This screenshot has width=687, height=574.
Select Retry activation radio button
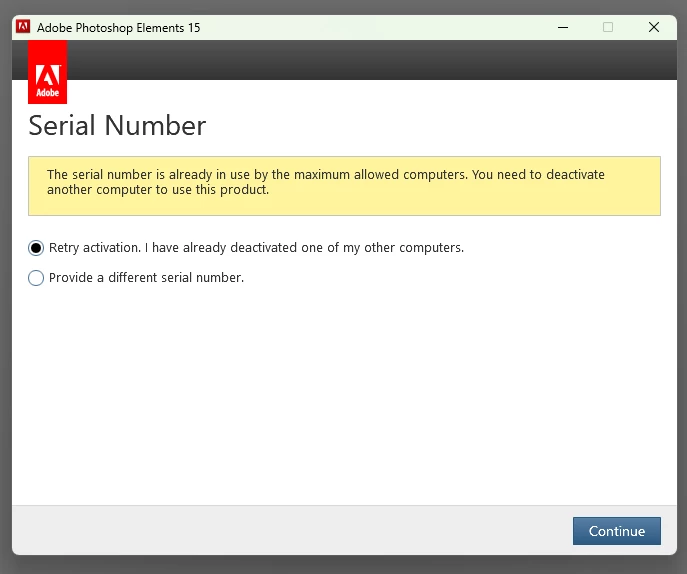click(36, 248)
